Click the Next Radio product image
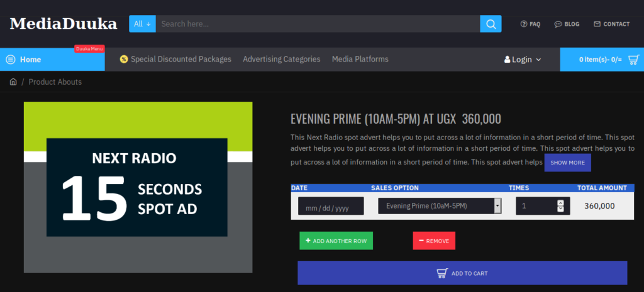The width and height of the screenshot is (644, 292). pos(138,187)
